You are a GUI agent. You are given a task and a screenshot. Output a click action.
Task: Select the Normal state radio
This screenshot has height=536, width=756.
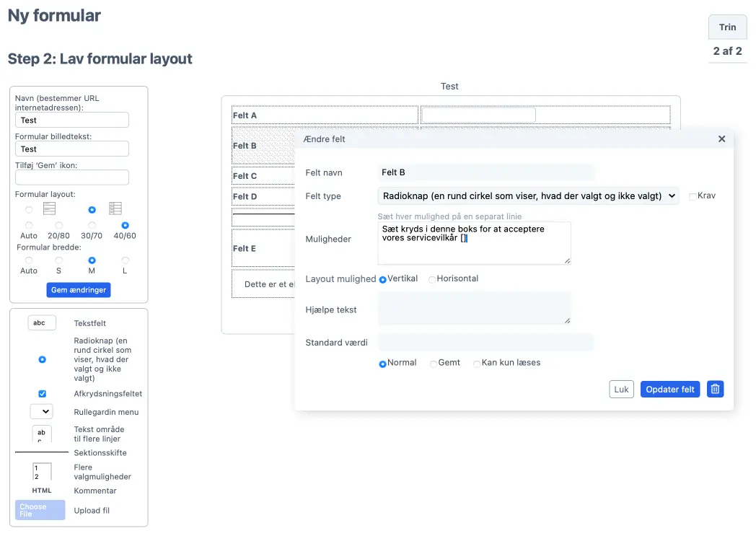click(383, 364)
